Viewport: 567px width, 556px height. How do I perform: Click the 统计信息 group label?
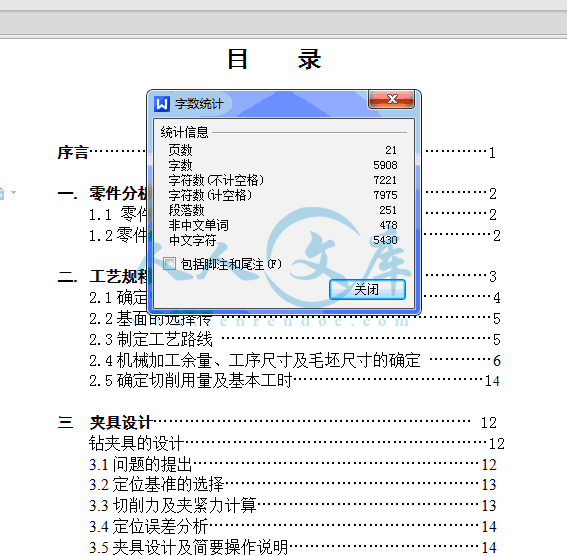point(184,132)
